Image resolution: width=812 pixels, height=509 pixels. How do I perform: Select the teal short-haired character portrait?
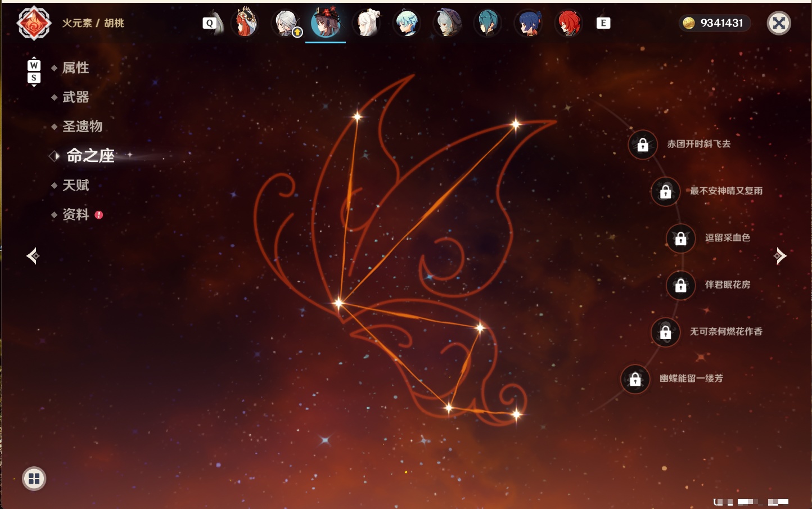[x=488, y=23]
